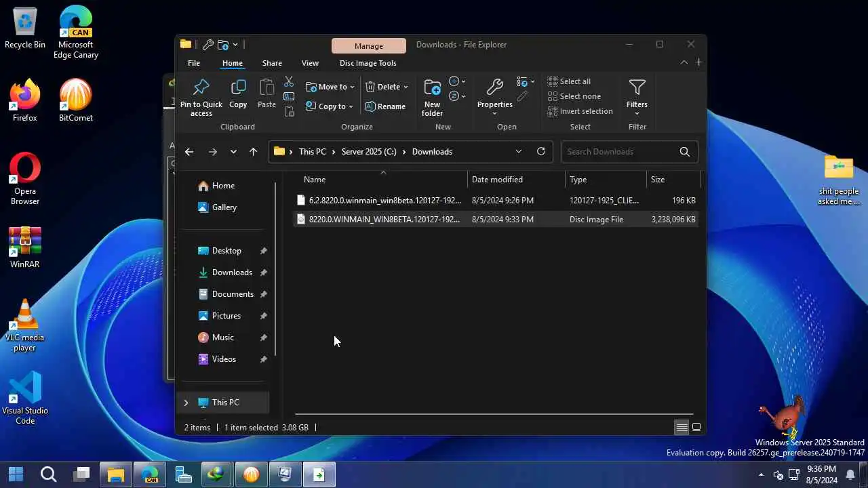
Task: Click This PC breadcrumb in address bar
Action: (313, 152)
